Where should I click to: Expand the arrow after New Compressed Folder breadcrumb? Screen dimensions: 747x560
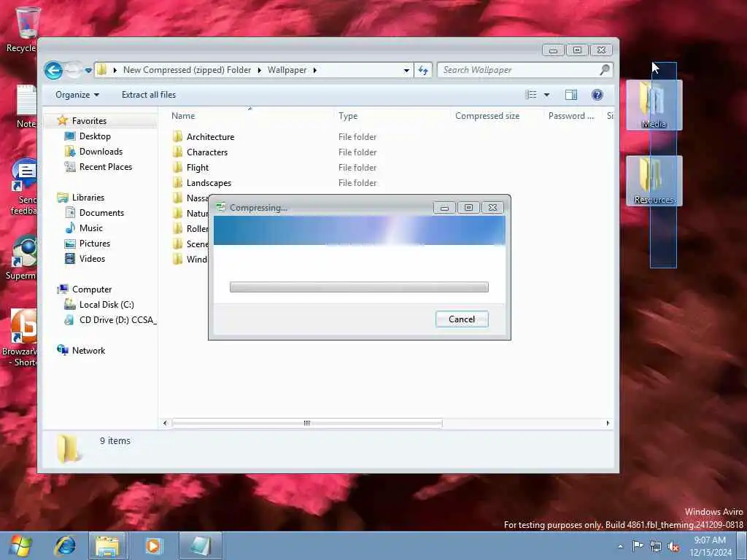(259, 70)
